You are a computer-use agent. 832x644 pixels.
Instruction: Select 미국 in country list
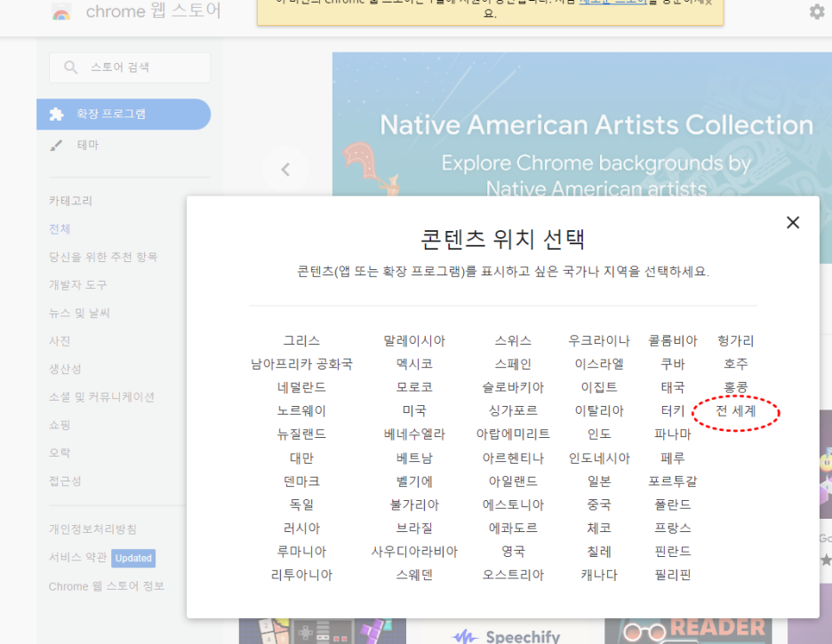(414, 410)
